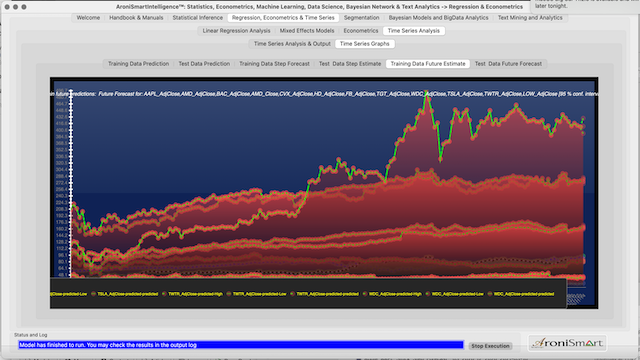Viewport: 640px width, 360px height.
Task: Click TWTR_AdjClose-predicted-High legend marker
Action: click(164, 294)
